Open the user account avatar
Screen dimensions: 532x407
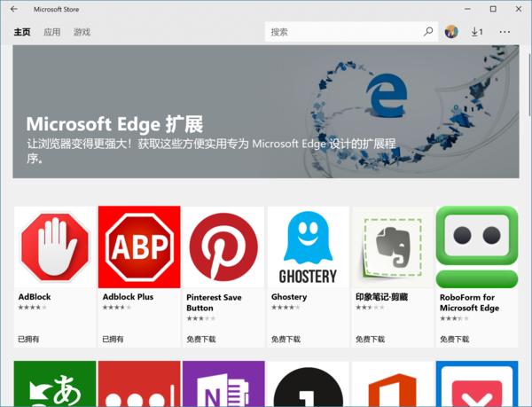451,32
